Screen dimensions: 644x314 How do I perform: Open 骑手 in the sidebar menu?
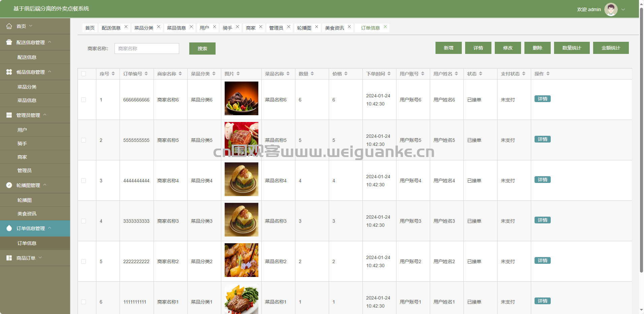click(x=22, y=144)
